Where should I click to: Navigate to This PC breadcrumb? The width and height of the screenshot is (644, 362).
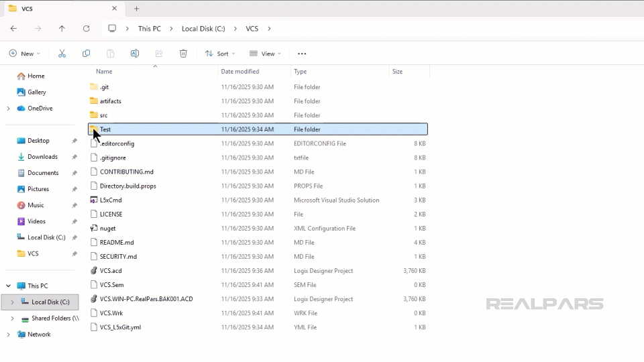(x=150, y=29)
